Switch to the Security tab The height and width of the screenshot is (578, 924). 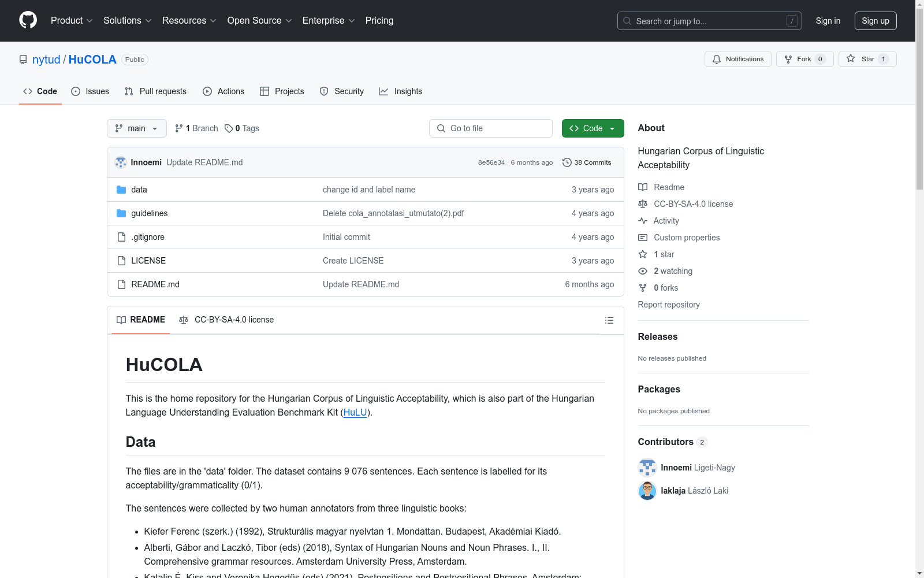coord(342,91)
